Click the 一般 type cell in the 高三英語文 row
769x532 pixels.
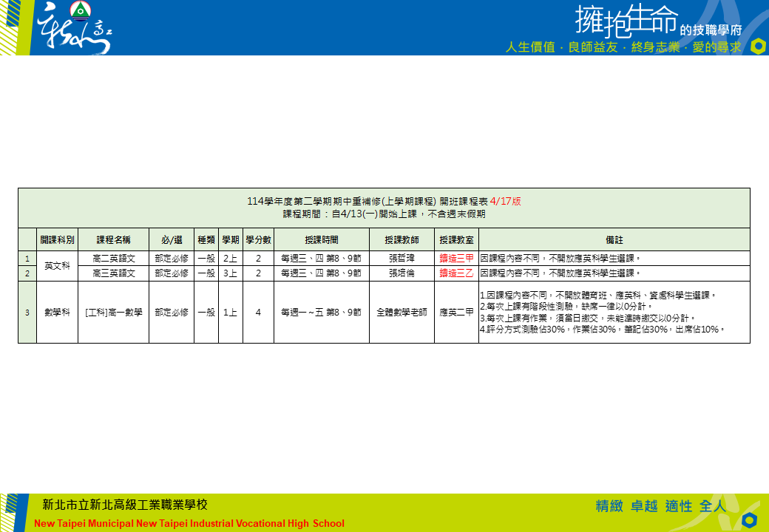click(206, 273)
